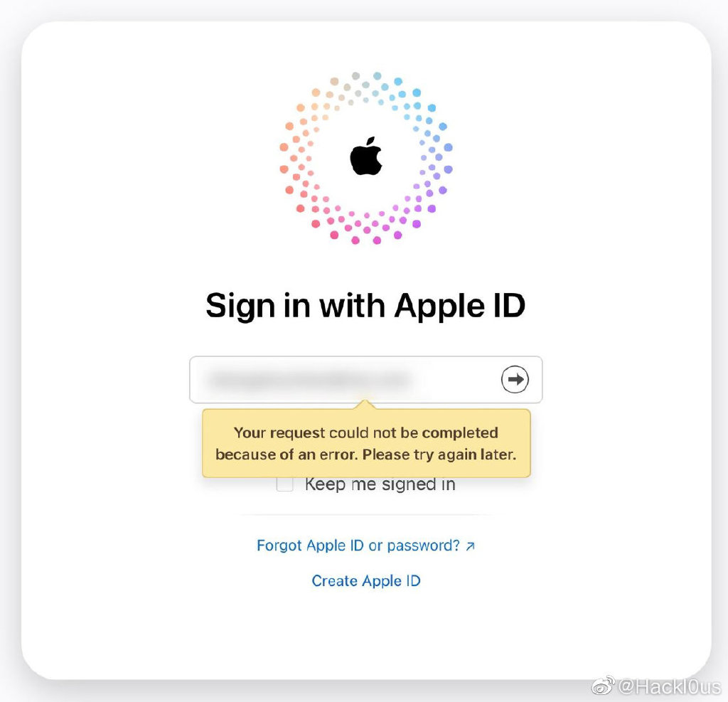The width and height of the screenshot is (728, 702).
Task: Click the black Apple logo
Action: tap(366, 156)
